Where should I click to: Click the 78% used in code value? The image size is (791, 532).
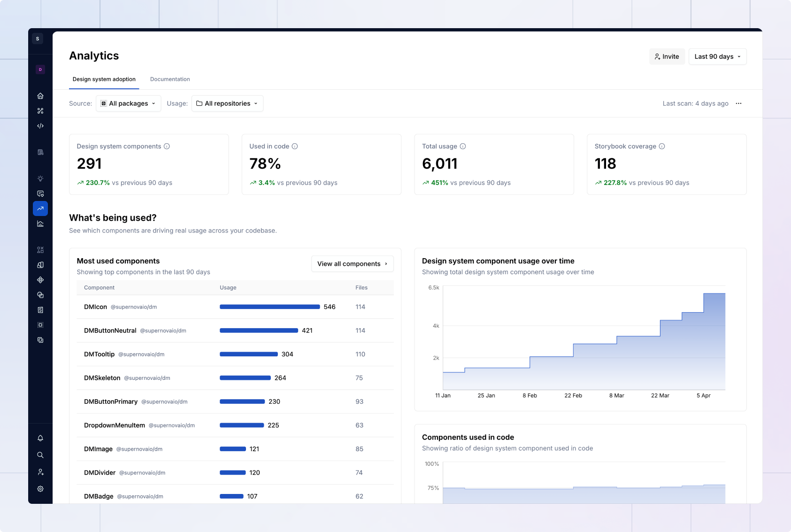265,164
